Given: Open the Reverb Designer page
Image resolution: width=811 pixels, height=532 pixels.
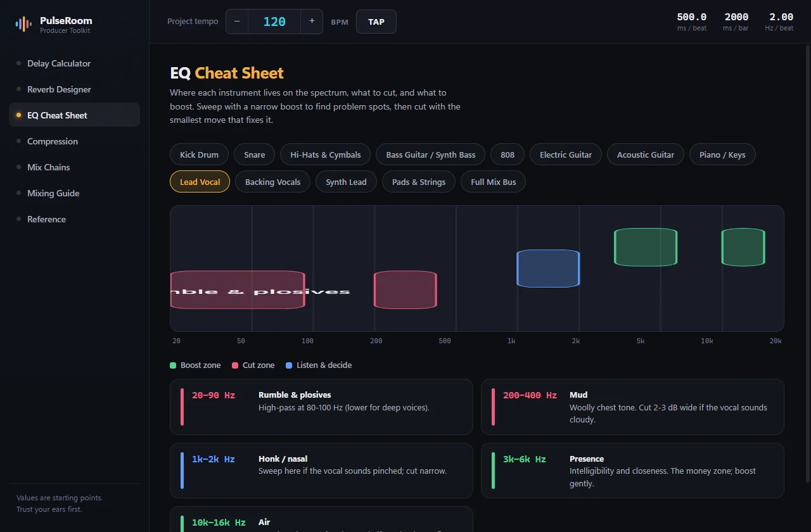Looking at the screenshot, I should click(x=74, y=89).
